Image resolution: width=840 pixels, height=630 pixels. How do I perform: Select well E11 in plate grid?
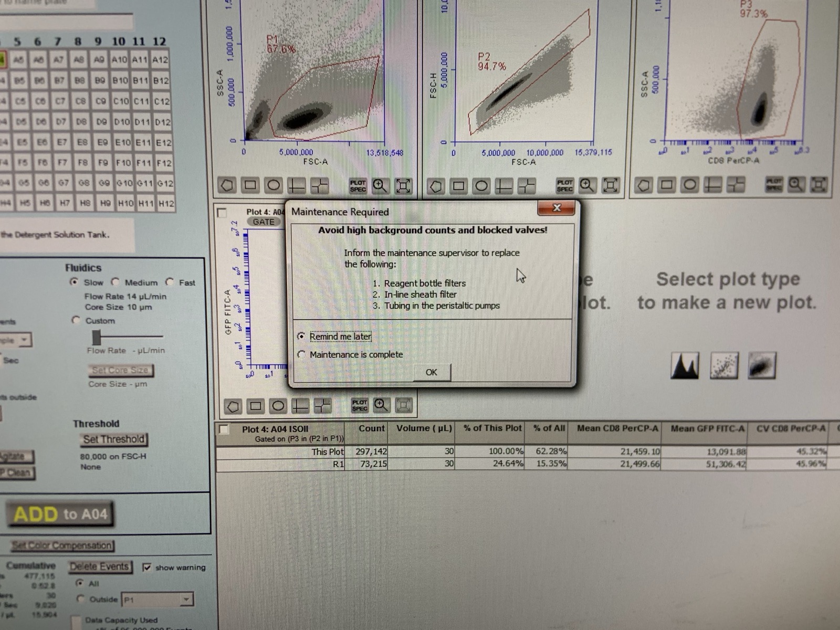click(143, 142)
